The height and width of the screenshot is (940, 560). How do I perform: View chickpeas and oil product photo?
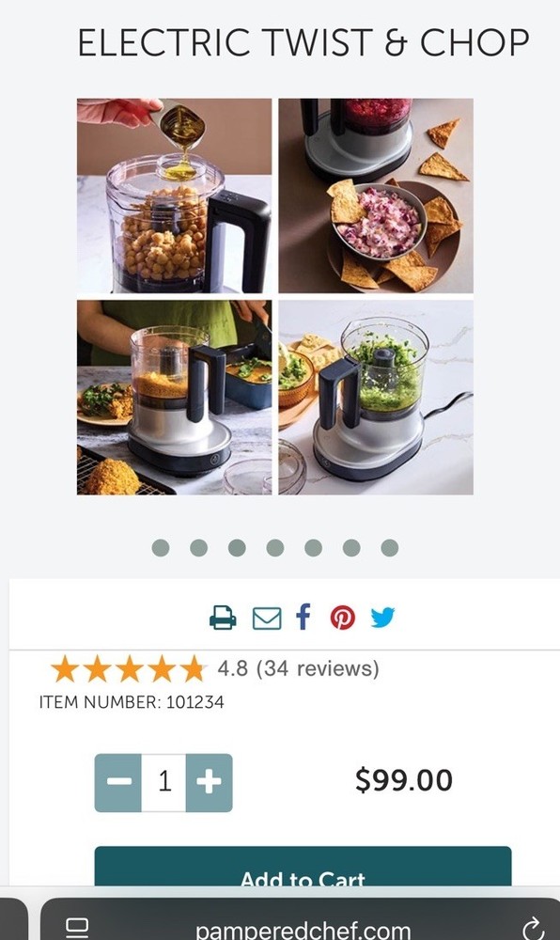pyautogui.click(x=174, y=196)
